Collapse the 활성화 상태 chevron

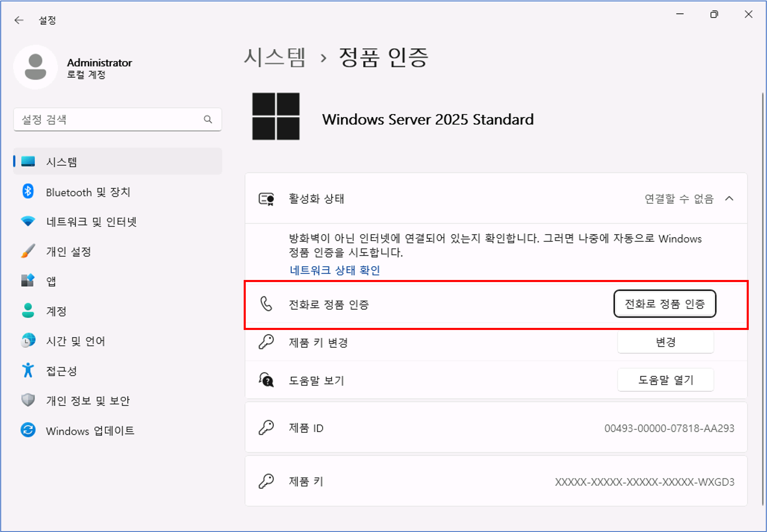pos(729,199)
